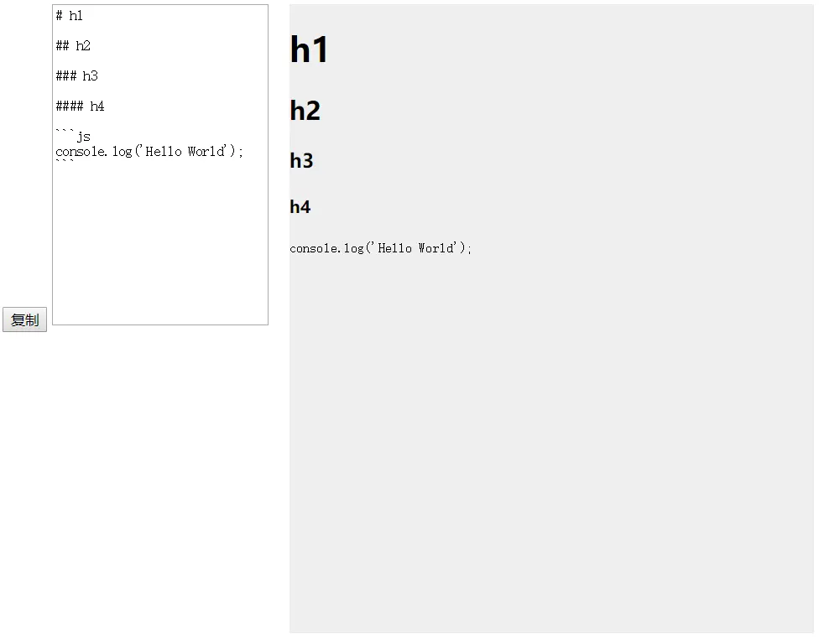
Task: Click the semicolon ending the textarea code line
Action: [240, 153]
